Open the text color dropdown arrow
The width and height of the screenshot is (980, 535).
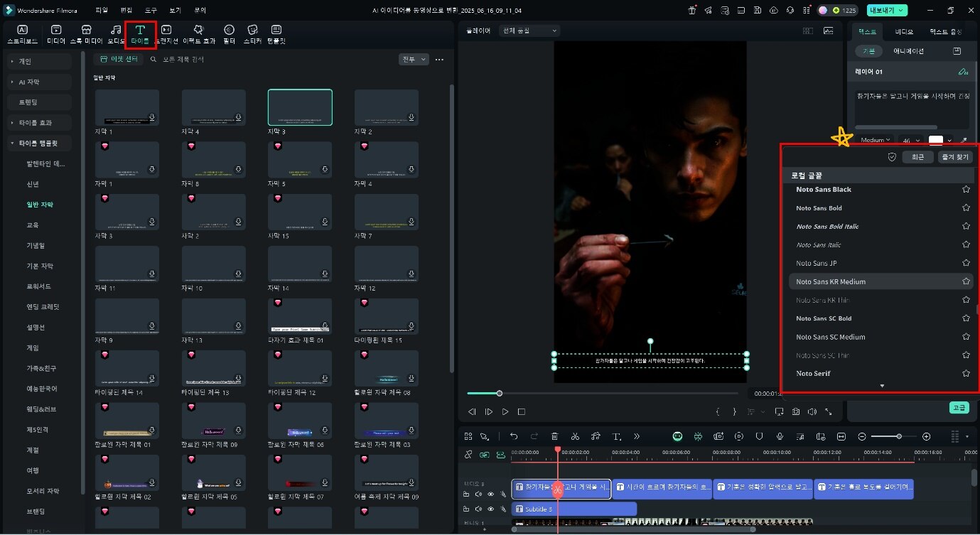coord(949,141)
